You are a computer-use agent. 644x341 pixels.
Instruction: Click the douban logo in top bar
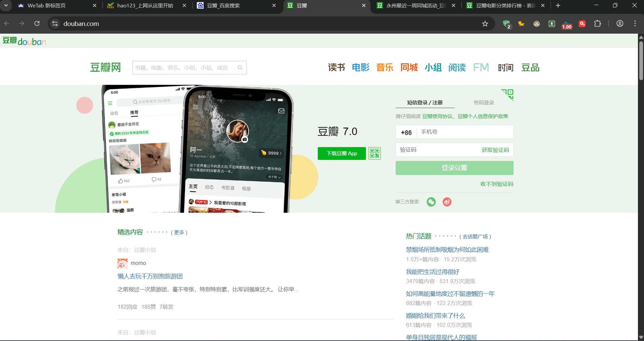pyautogui.click(x=24, y=41)
